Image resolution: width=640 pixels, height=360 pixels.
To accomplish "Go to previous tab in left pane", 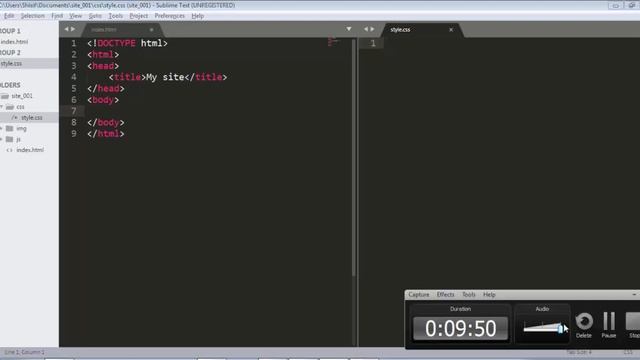I will click(x=66, y=29).
